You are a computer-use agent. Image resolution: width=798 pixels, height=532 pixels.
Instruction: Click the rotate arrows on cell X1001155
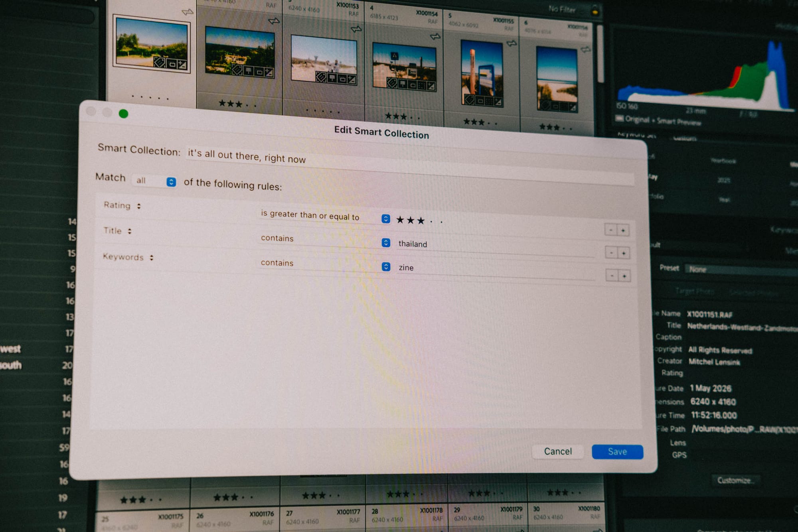[x=512, y=43]
